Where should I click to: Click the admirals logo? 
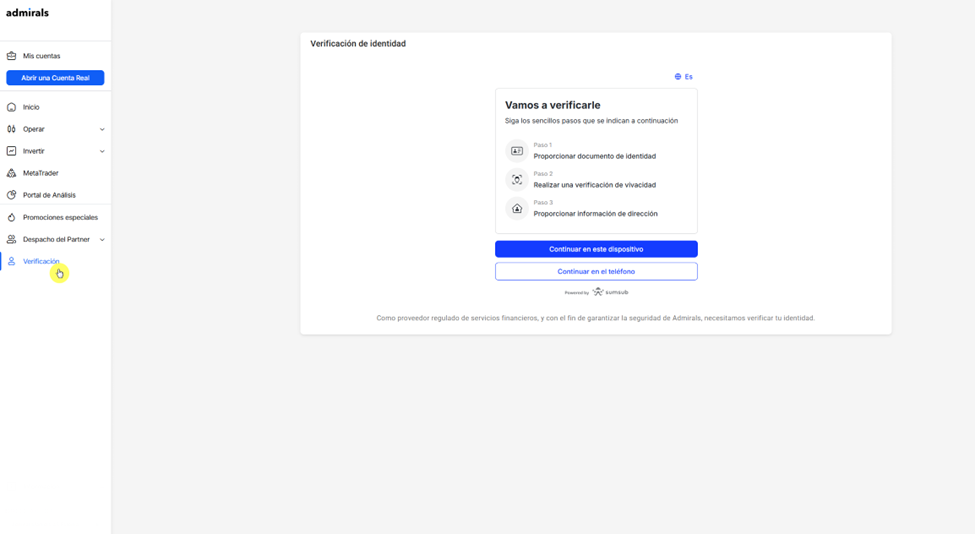(x=27, y=12)
